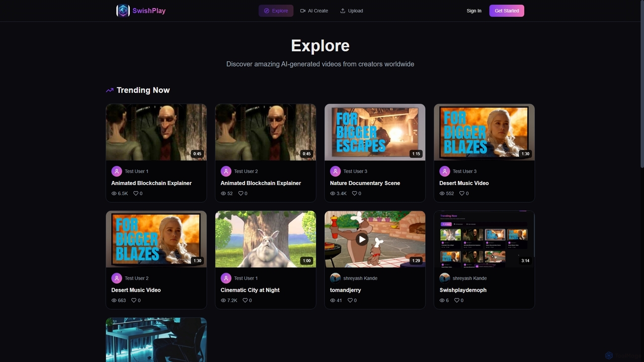Viewport: 644px width, 362px height.
Task: Click the 0:45 duration badge on Test User 1's video
Action: click(x=197, y=154)
